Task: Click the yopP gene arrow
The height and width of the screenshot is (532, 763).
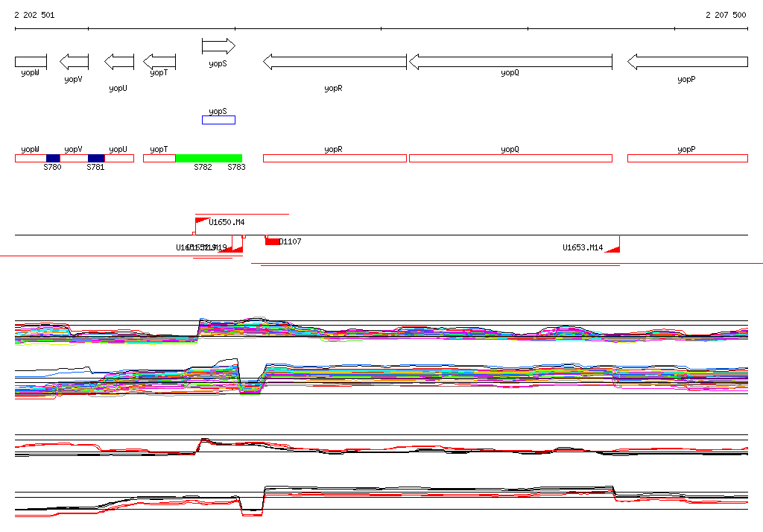Action: click(x=687, y=62)
